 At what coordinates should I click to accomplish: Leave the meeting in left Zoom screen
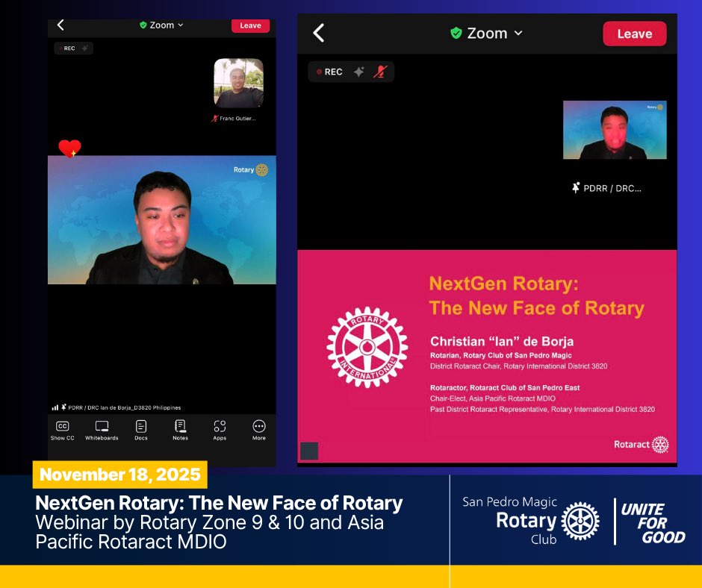pos(250,25)
